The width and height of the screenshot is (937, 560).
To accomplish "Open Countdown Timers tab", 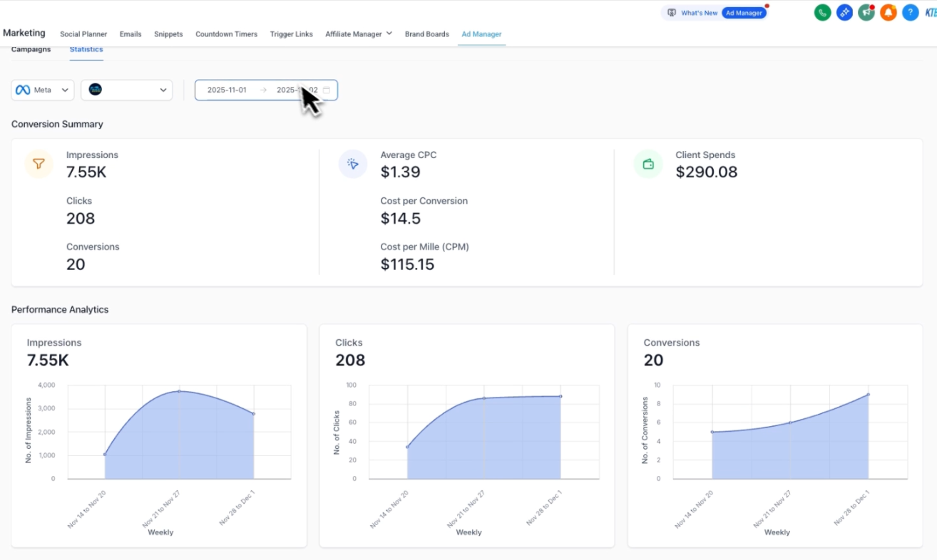I will pos(227,34).
